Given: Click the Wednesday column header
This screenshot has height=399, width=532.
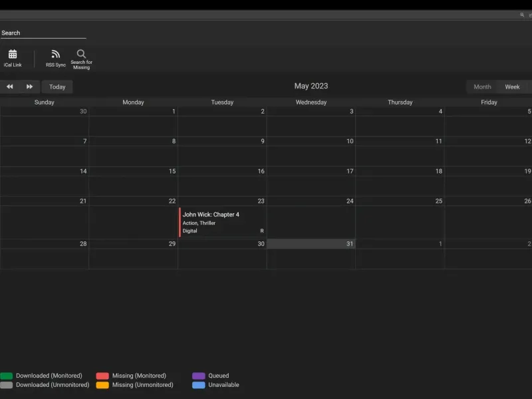Looking at the screenshot, I should coord(311,102).
